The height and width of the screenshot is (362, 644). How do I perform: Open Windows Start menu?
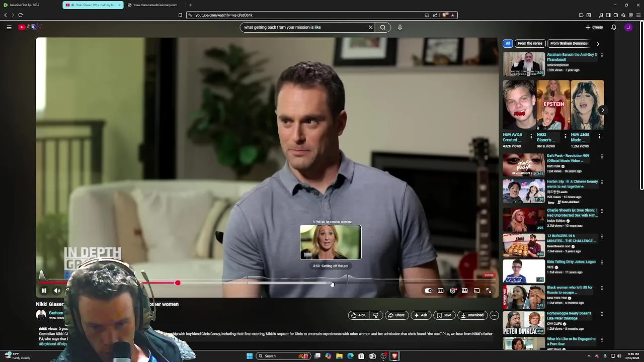250,356
